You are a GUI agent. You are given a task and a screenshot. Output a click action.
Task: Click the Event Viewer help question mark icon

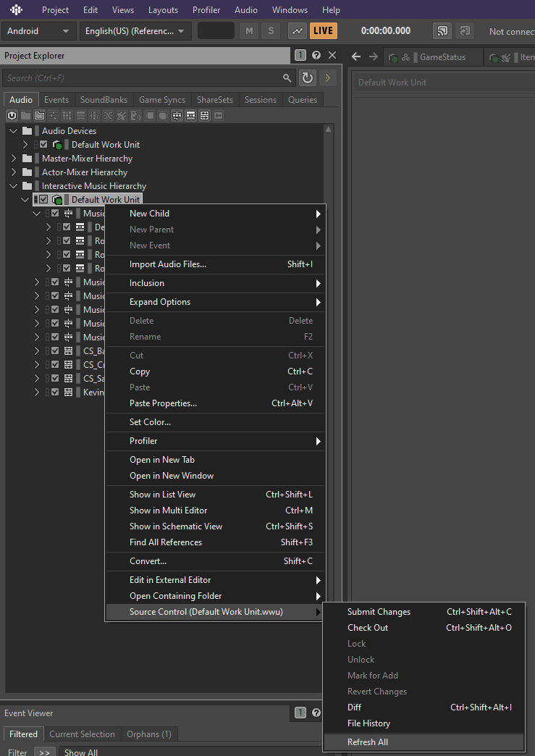[x=316, y=713]
